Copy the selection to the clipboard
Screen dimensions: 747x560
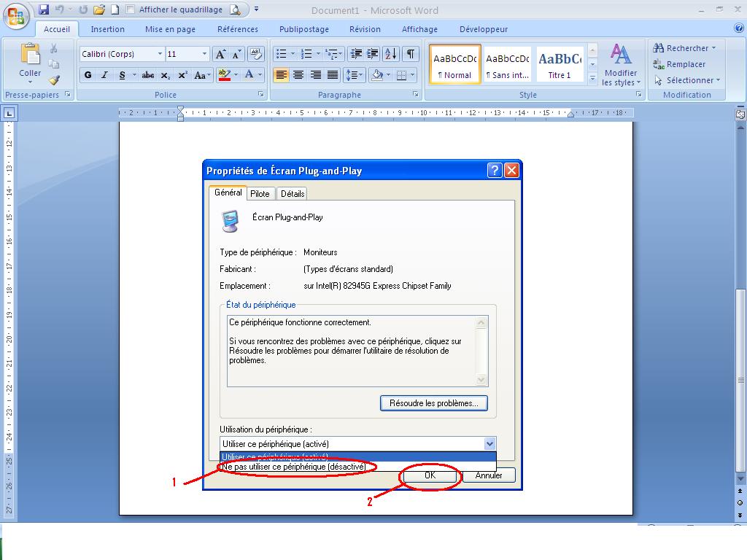pyautogui.click(x=54, y=64)
